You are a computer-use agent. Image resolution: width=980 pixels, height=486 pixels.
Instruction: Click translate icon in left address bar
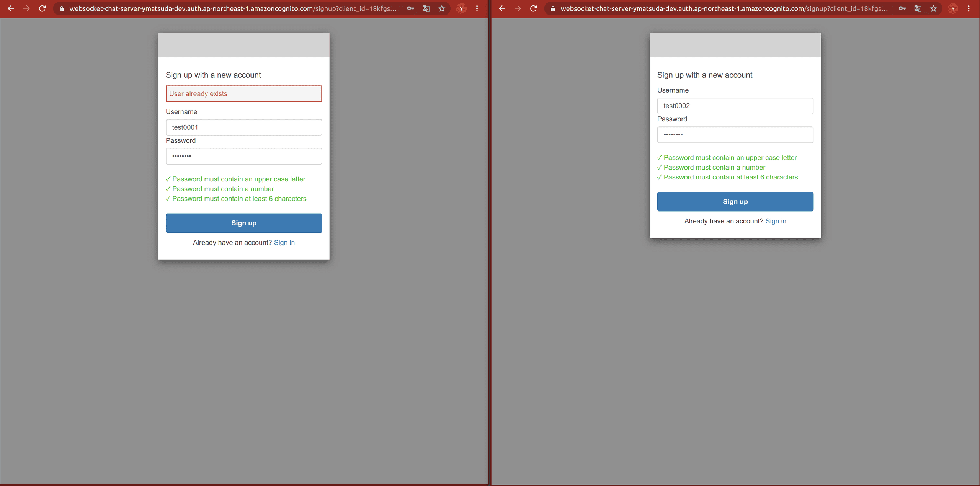click(x=426, y=8)
